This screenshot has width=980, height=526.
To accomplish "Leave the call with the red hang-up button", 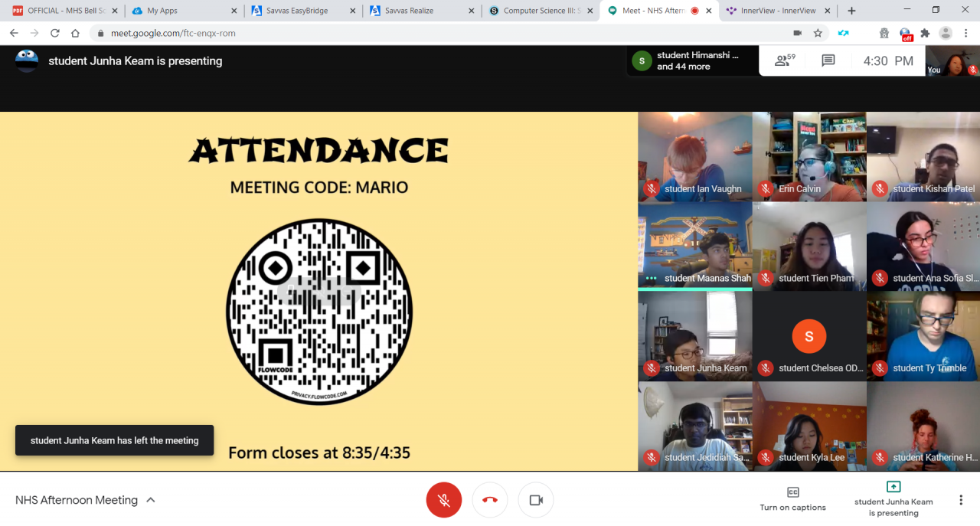I will pyautogui.click(x=490, y=500).
